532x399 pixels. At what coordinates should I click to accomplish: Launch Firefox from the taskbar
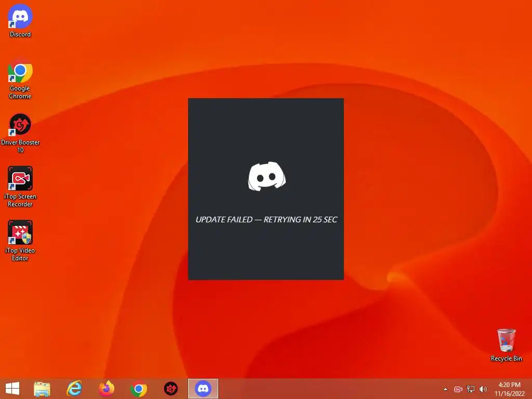click(x=107, y=389)
